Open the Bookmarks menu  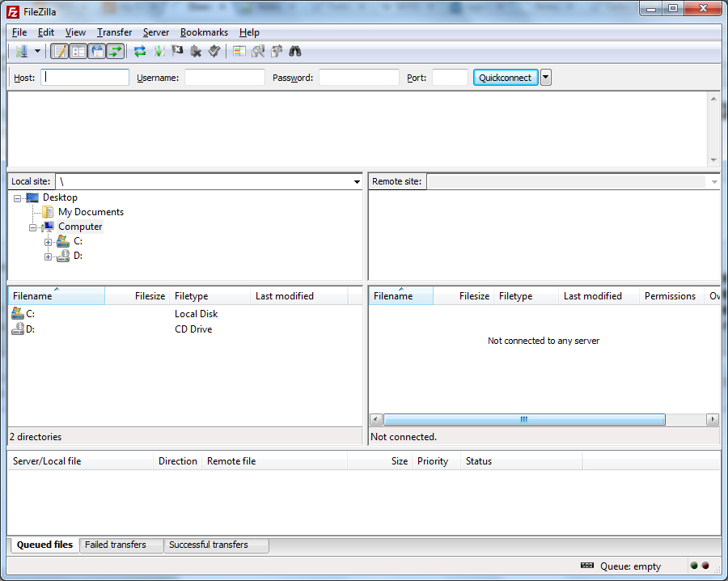204,32
